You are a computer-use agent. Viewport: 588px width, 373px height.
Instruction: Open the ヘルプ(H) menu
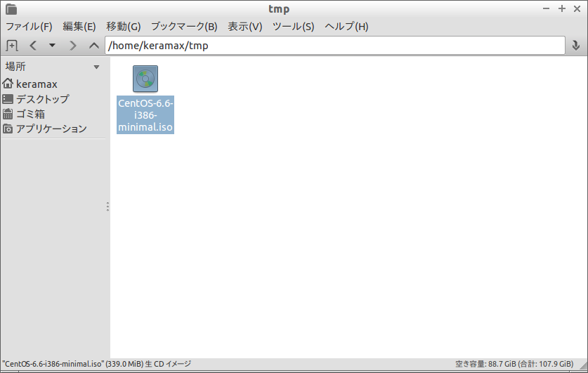tap(346, 27)
